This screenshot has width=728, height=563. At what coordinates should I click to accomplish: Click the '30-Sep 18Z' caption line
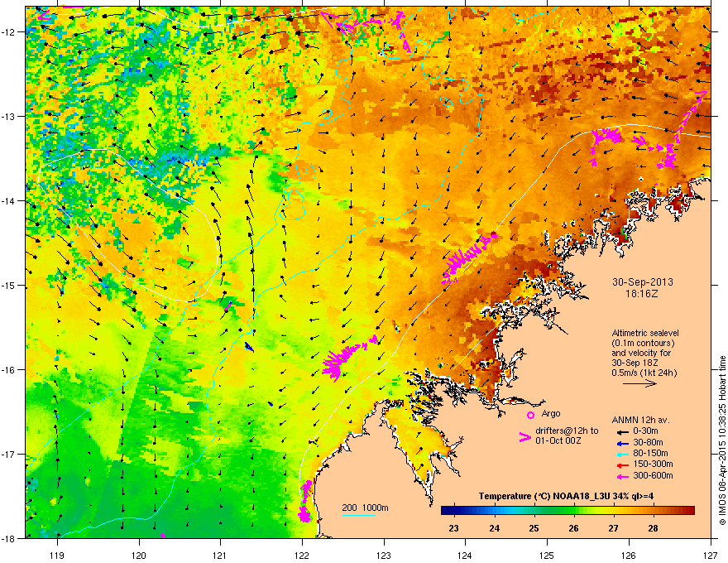635,363
